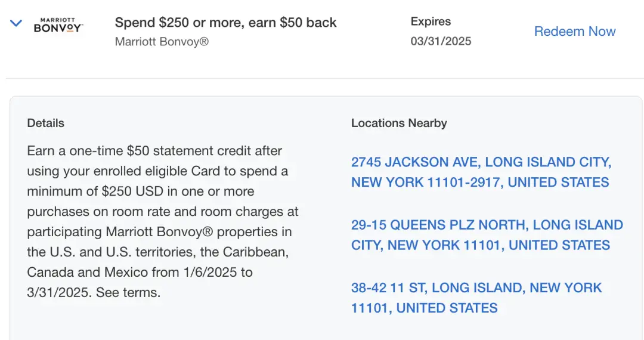Open the 2745 Jackson Ave location link
Image resolution: width=644 pixels, height=340 pixels.
click(481, 172)
